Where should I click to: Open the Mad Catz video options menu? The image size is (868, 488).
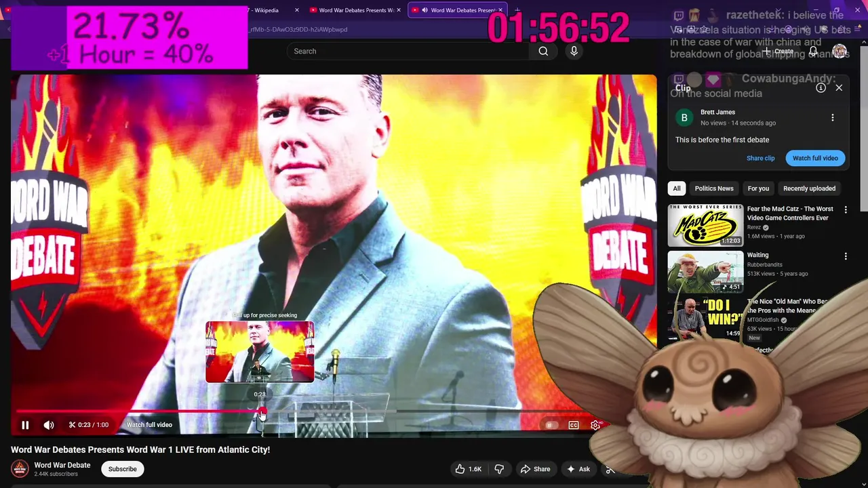[x=846, y=210]
